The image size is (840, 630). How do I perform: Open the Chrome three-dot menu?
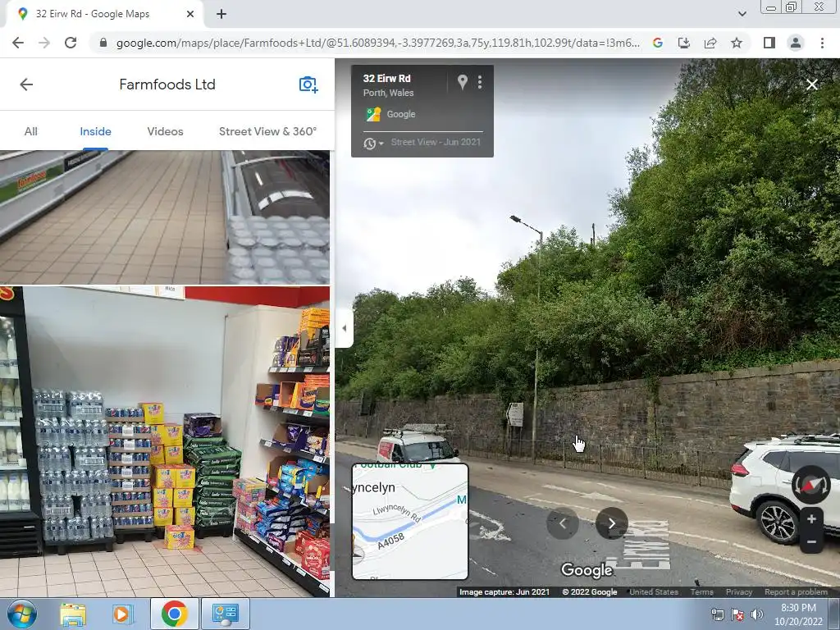[822, 43]
